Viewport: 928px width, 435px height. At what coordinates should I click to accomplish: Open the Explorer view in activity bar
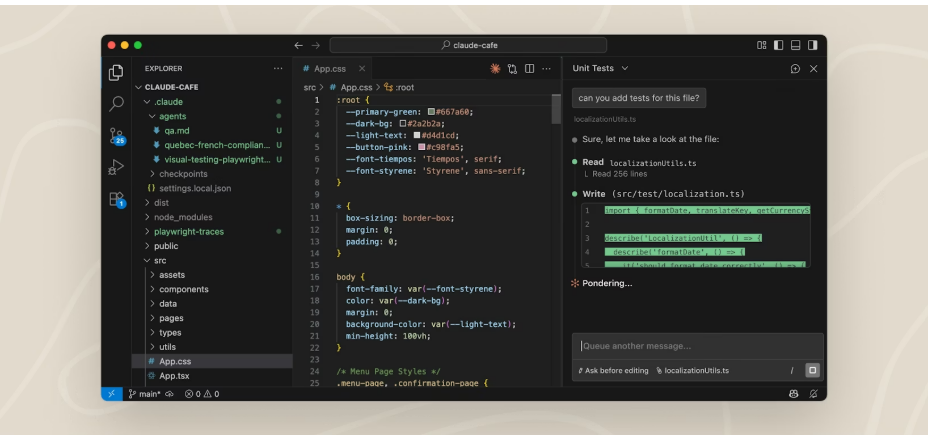coord(116,72)
